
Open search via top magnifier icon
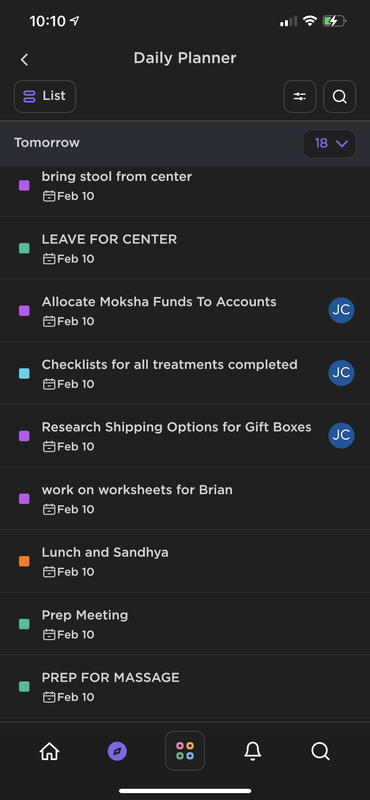[339, 96]
